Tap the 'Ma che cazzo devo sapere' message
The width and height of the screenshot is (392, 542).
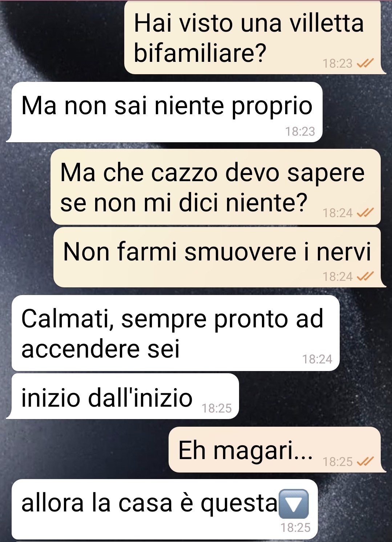tap(215, 187)
